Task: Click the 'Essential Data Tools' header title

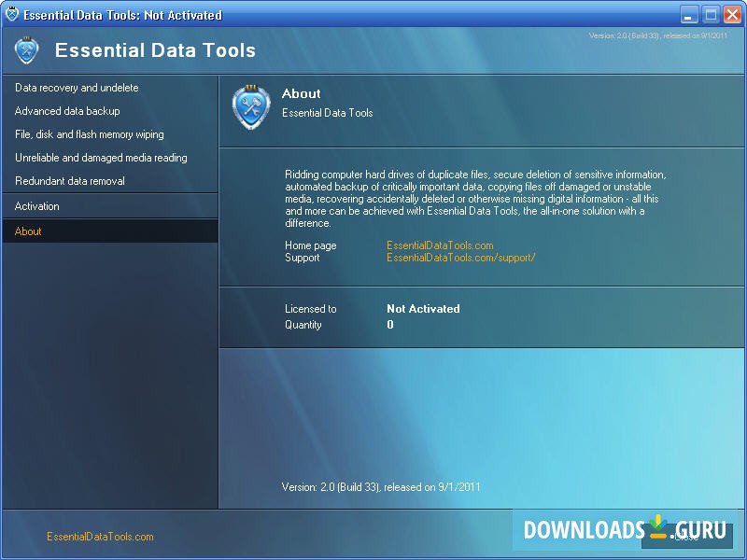Action: coord(155,50)
